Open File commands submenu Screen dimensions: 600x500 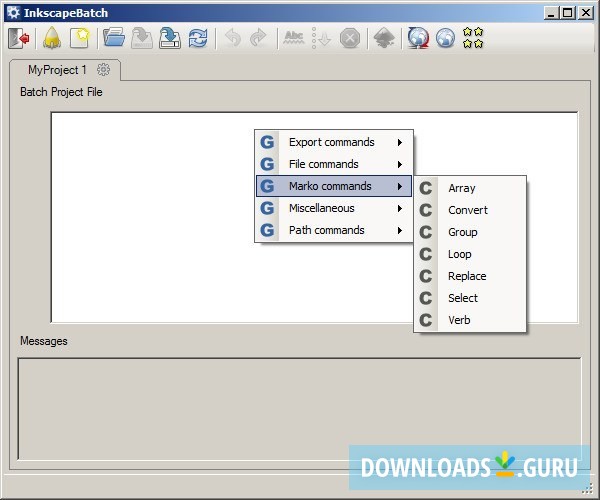[334, 164]
